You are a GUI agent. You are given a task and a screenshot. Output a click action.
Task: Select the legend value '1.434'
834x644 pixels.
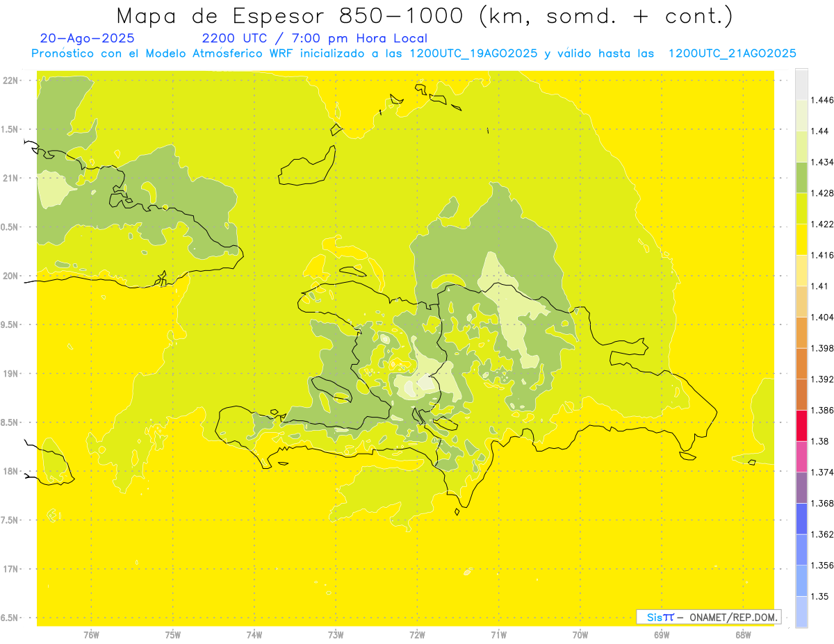coord(821,162)
